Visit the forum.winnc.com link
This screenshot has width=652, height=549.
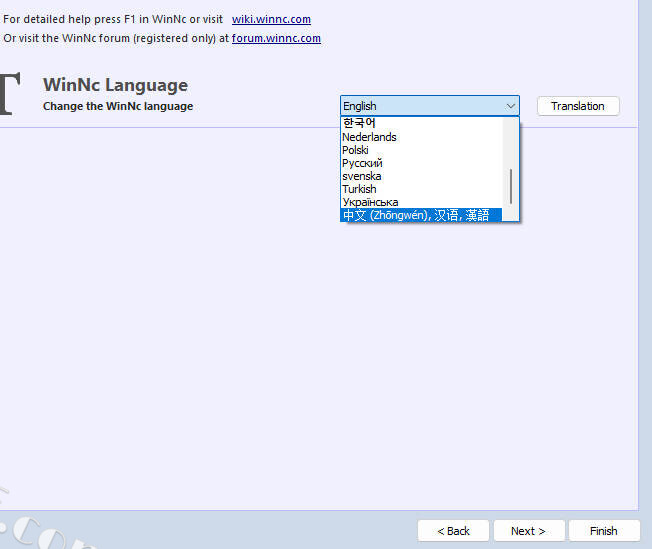(x=276, y=38)
